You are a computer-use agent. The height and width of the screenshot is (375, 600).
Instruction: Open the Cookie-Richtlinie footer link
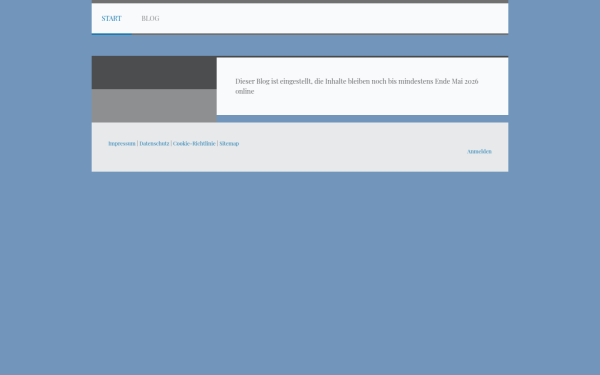pyautogui.click(x=194, y=143)
